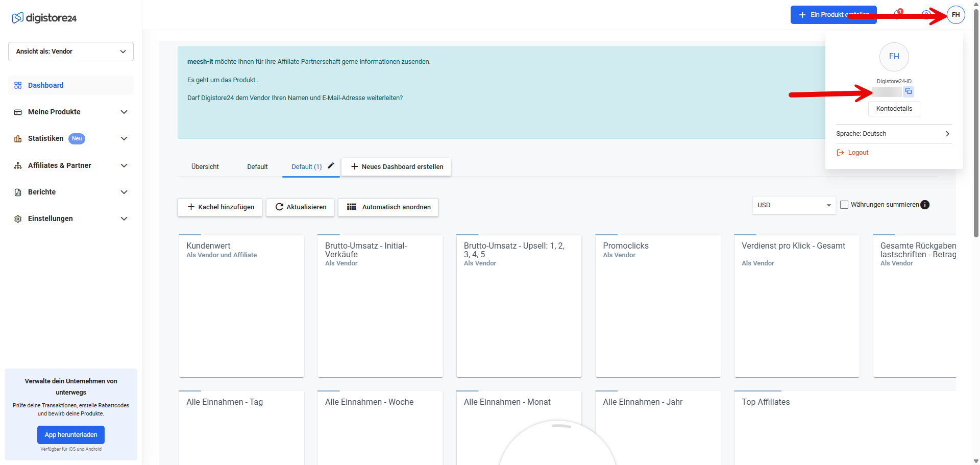
Task: Click the Kundenwert tile title
Action: [x=208, y=246]
